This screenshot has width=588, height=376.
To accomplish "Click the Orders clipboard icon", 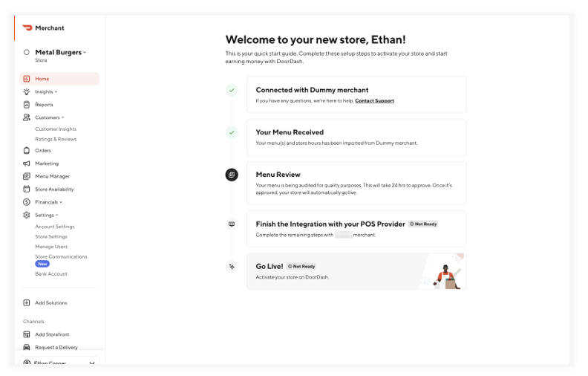I will coord(27,150).
